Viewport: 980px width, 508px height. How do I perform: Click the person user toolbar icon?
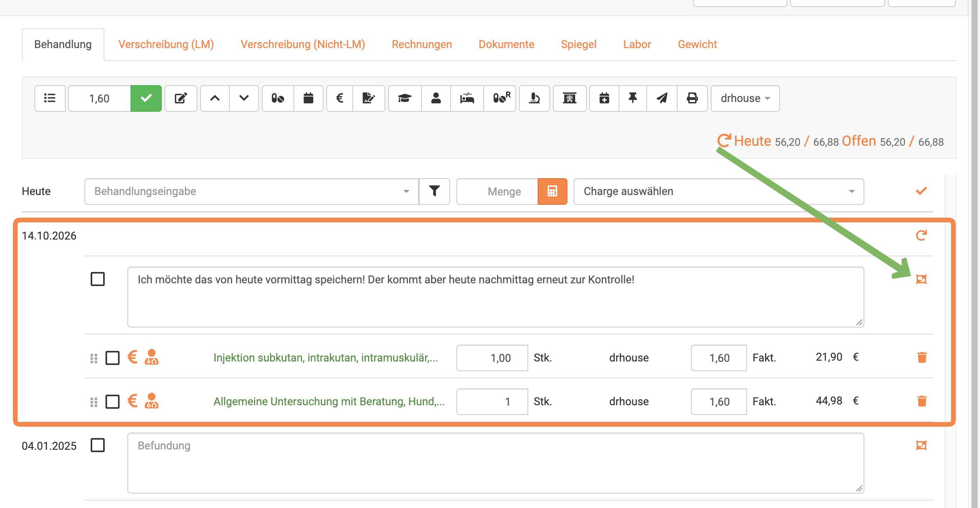coord(436,98)
